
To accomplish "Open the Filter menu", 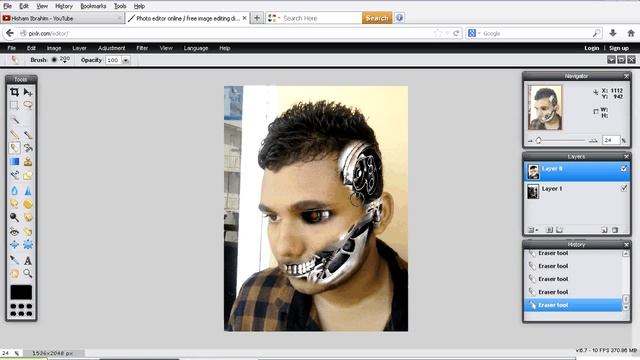I will [142, 48].
